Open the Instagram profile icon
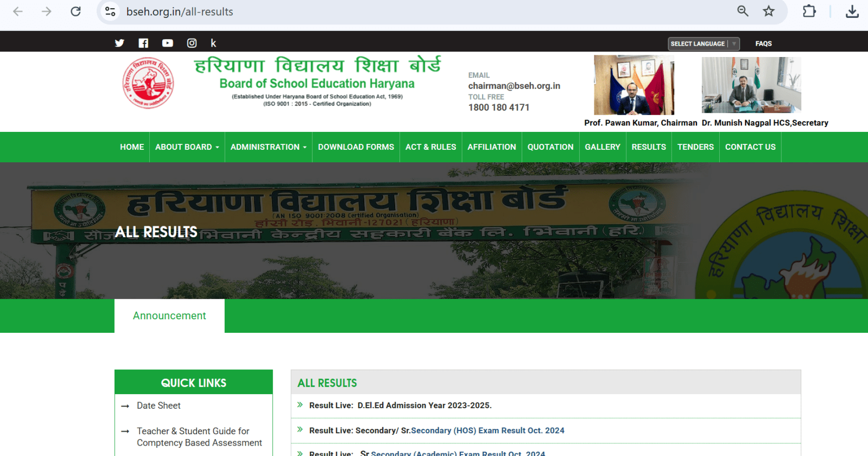The image size is (868, 456). (x=192, y=43)
